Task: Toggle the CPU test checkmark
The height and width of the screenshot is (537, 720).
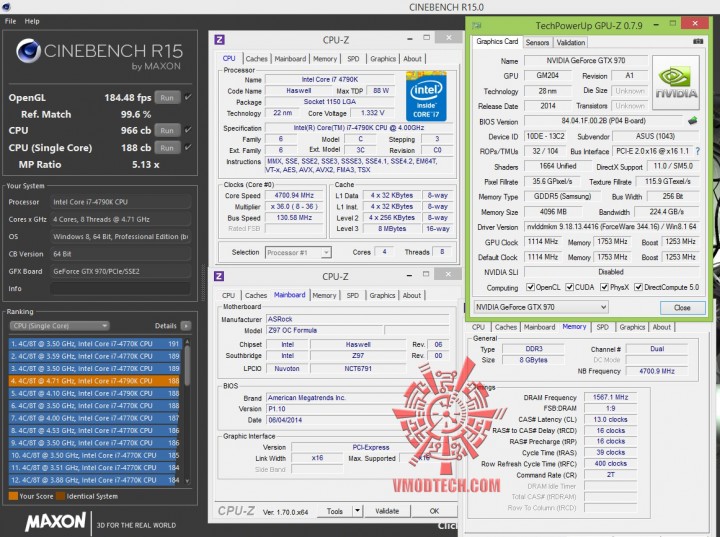Action: point(188,130)
